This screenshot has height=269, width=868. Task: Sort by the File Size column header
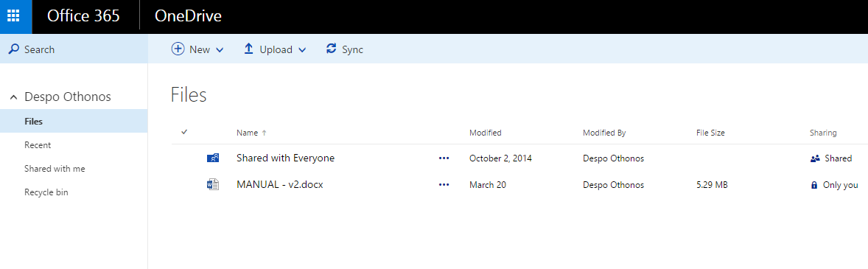coord(711,133)
